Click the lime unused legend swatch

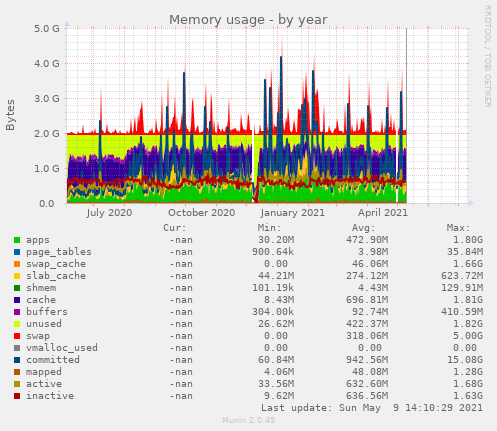[x=17, y=324]
